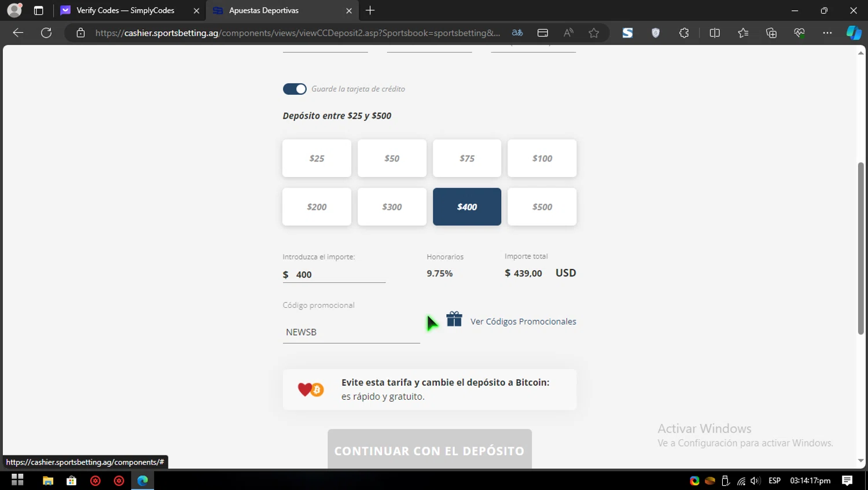The height and width of the screenshot is (490, 868).
Task: Open the SimplyCodes extension icon
Action: point(627,33)
